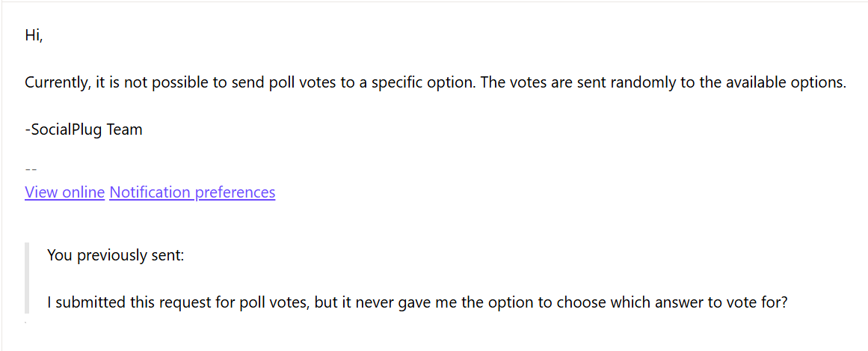Click the "-SocialPlug Team" signature line
The height and width of the screenshot is (351, 868).
83,129
